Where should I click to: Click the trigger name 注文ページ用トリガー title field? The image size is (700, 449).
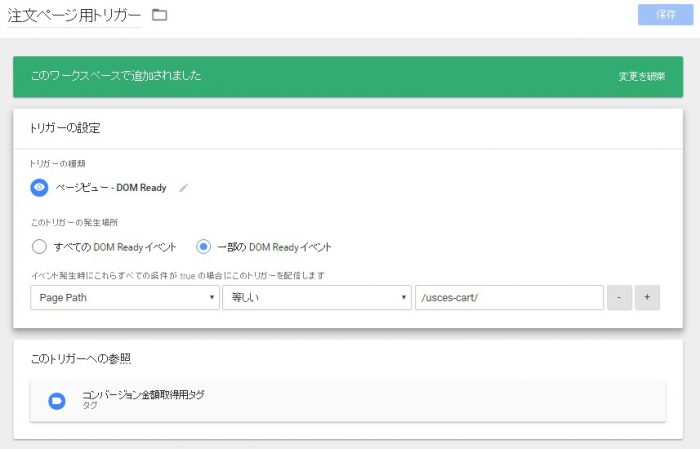pos(73,15)
